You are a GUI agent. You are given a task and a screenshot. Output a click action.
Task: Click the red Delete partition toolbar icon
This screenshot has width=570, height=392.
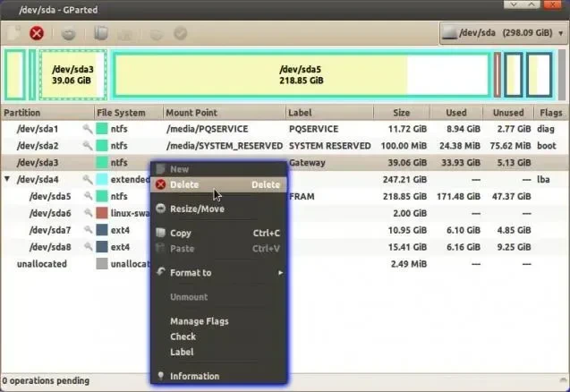37,33
